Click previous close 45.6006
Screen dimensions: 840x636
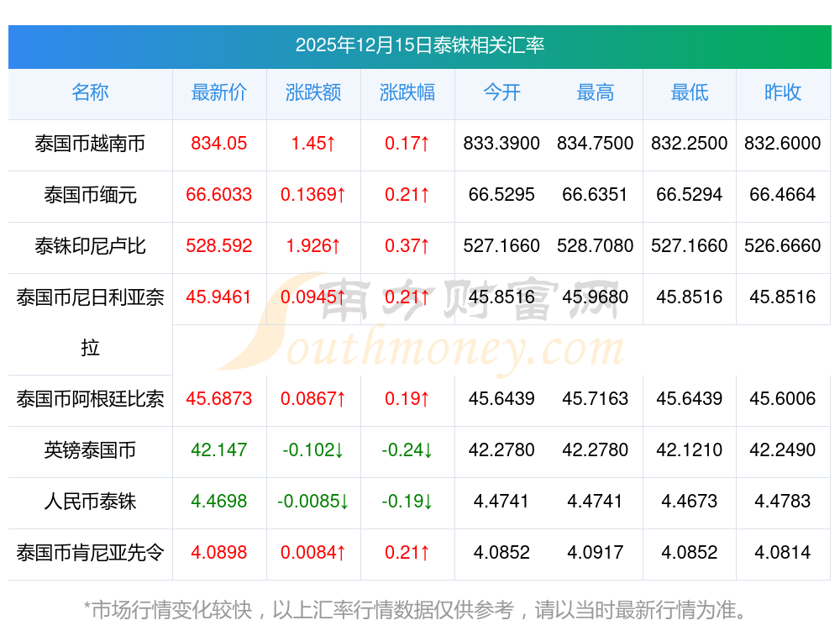point(783,398)
